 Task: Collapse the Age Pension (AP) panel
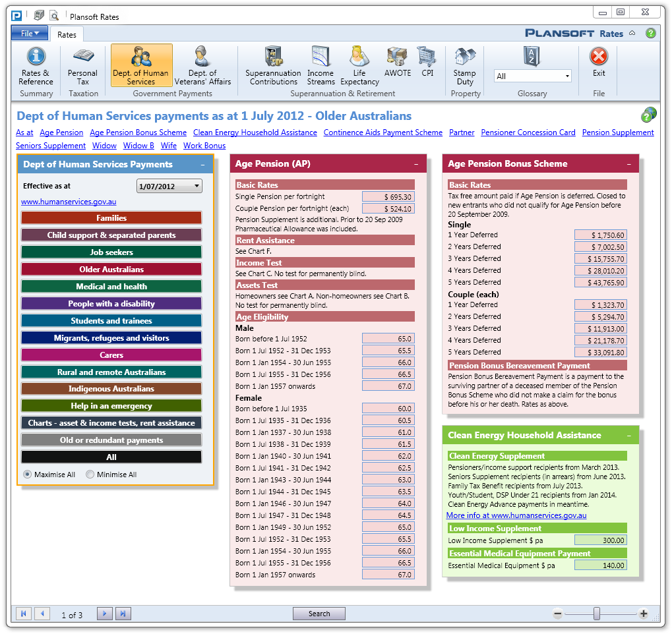(x=416, y=164)
